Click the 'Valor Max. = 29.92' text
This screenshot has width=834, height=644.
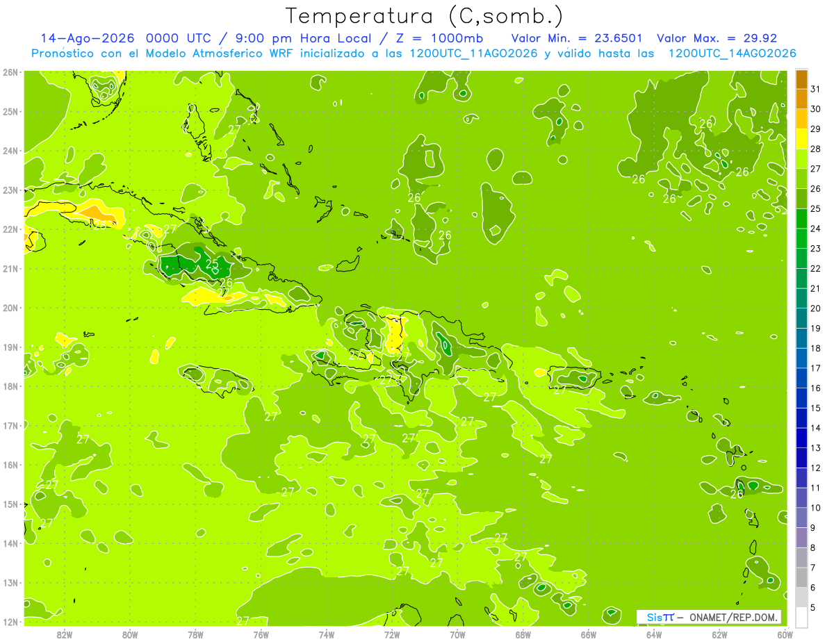(x=717, y=38)
